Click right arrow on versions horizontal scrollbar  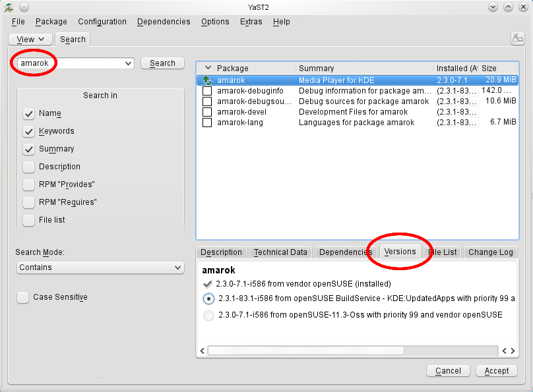coord(513,351)
